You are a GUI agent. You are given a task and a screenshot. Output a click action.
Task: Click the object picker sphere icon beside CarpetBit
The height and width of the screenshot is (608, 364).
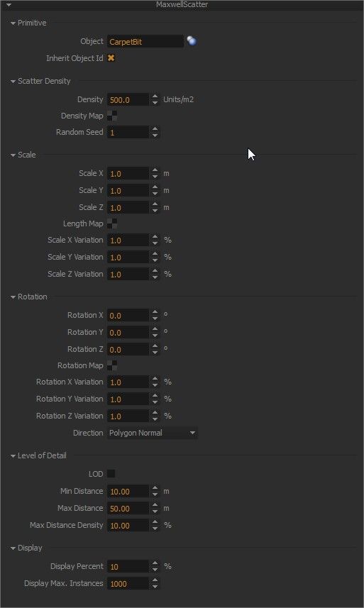coord(192,40)
